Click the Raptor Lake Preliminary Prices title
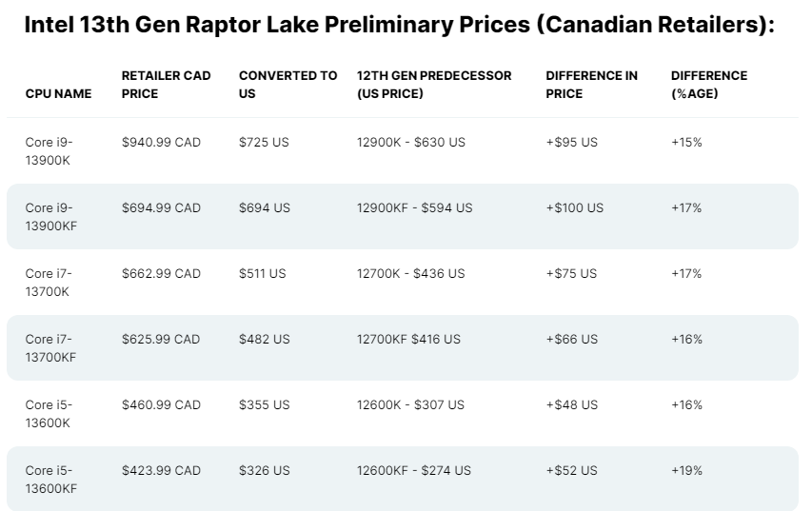 tap(400, 26)
